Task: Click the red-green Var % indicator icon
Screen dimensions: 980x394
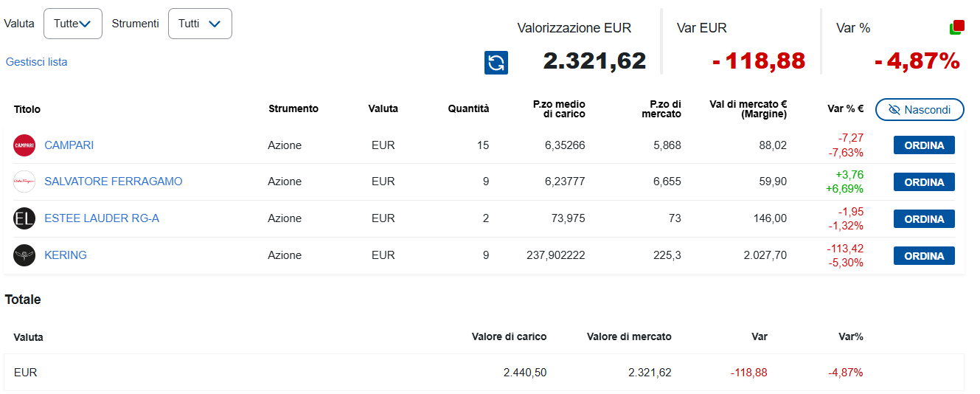Action: (x=956, y=27)
